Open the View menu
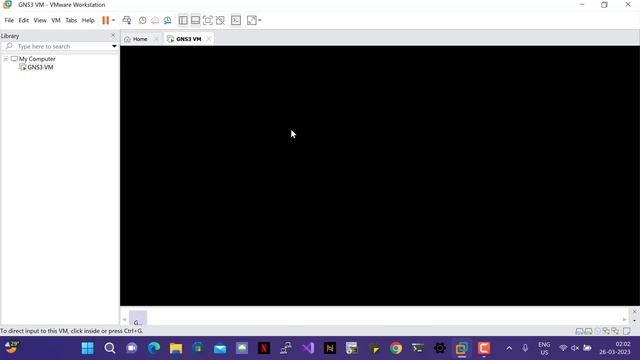Screen dimensions: 640x360 (40, 20)
